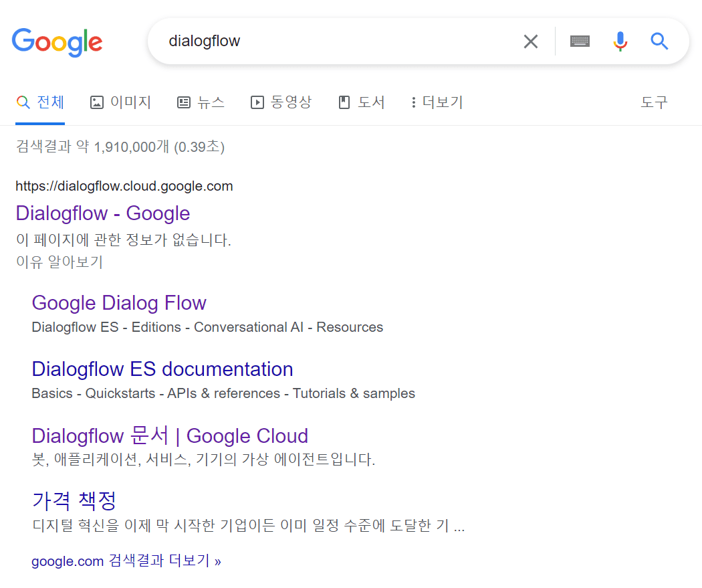Viewport: 702px width, 588px height.
Task: Click the dialogflow.cloud.google.com URL
Action: click(x=124, y=186)
